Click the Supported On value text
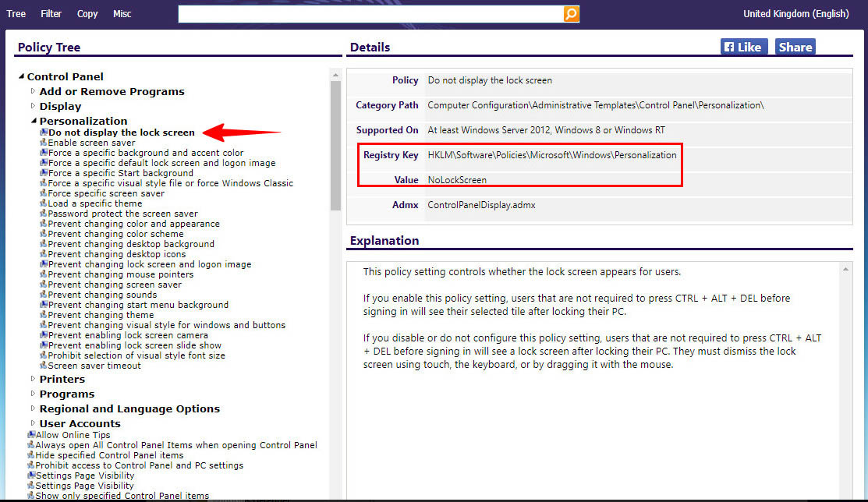 tap(546, 130)
